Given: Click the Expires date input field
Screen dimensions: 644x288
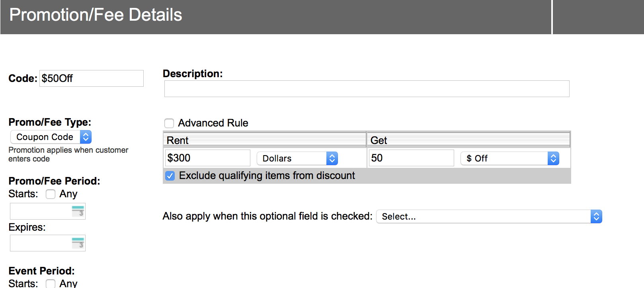Looking at the screenshot, I should point(48,243).
